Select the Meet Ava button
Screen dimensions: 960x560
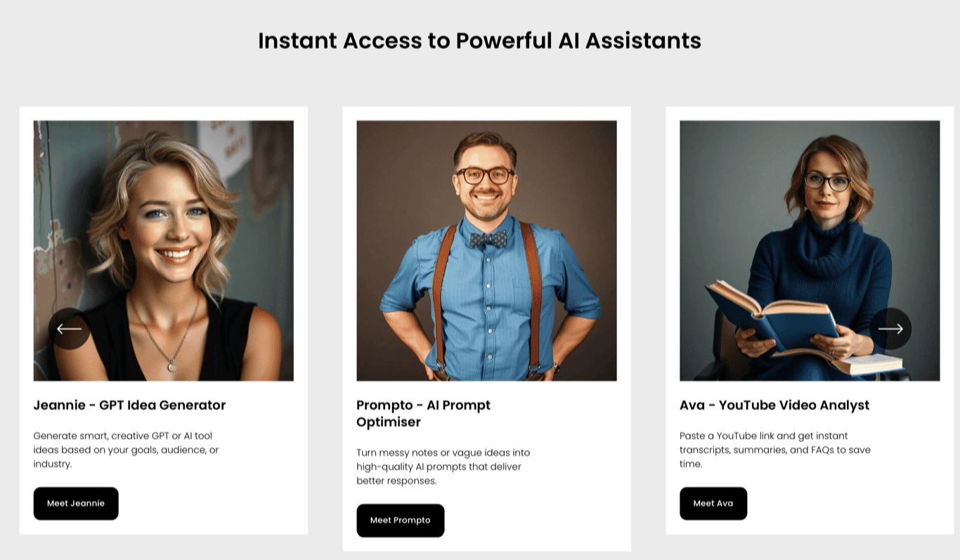click(713, 503)
